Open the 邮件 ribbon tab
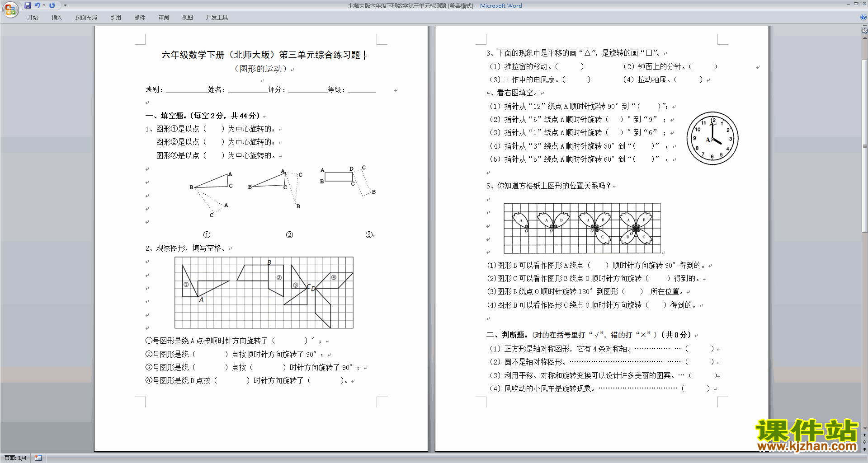The image size is (868, 463). click(x=140, y=18)
